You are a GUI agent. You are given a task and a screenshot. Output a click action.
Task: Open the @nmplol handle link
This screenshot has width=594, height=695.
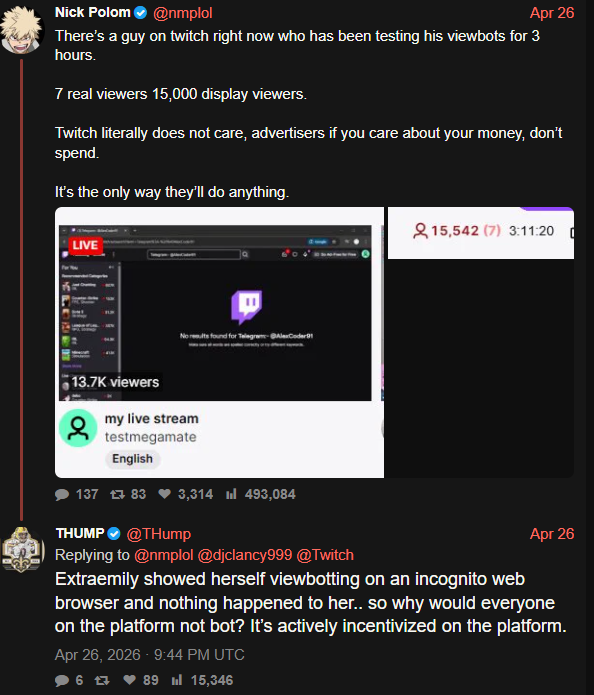point(183,13)
